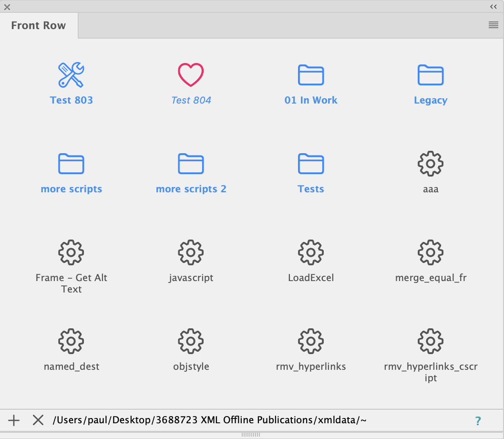Click the Test 804 heart icon

tap(191, 75)
